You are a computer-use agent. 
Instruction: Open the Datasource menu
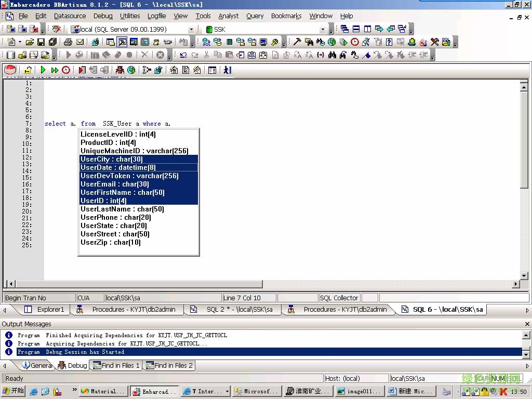click(70, 16)
